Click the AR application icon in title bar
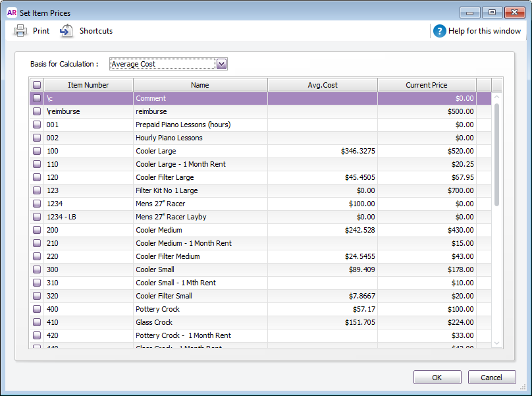 coord(12,13)
